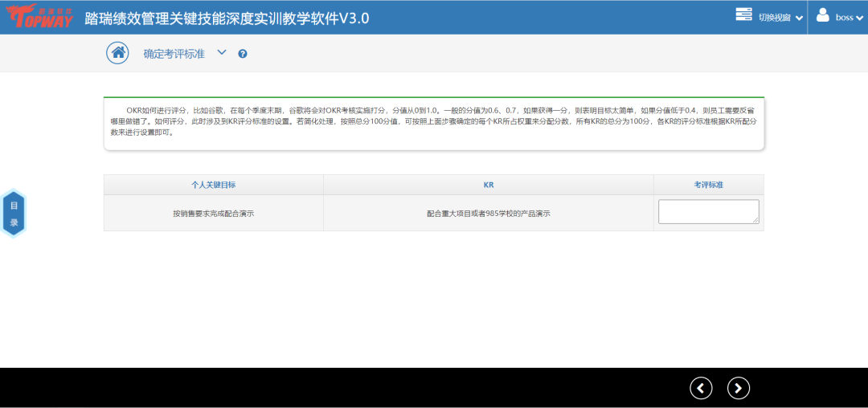Go to next step with right arrow
This screenshot has width=868, height=408.
point(738,388)
